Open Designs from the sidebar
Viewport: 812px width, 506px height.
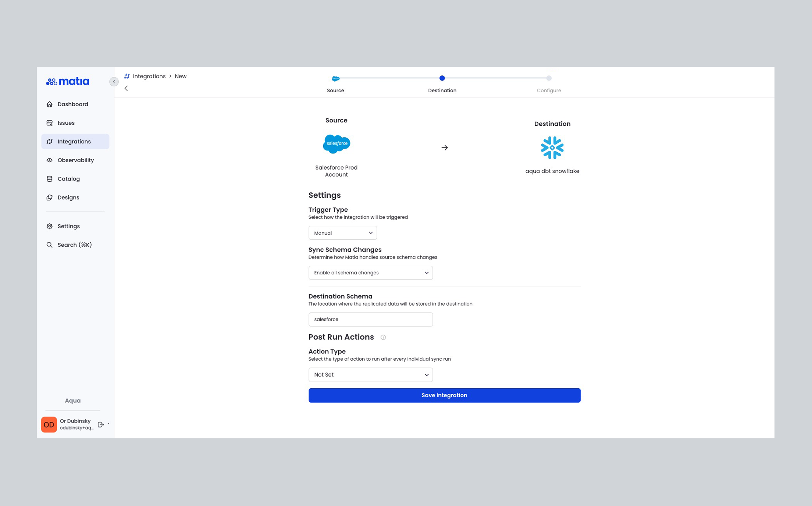(x=50, y=197)
